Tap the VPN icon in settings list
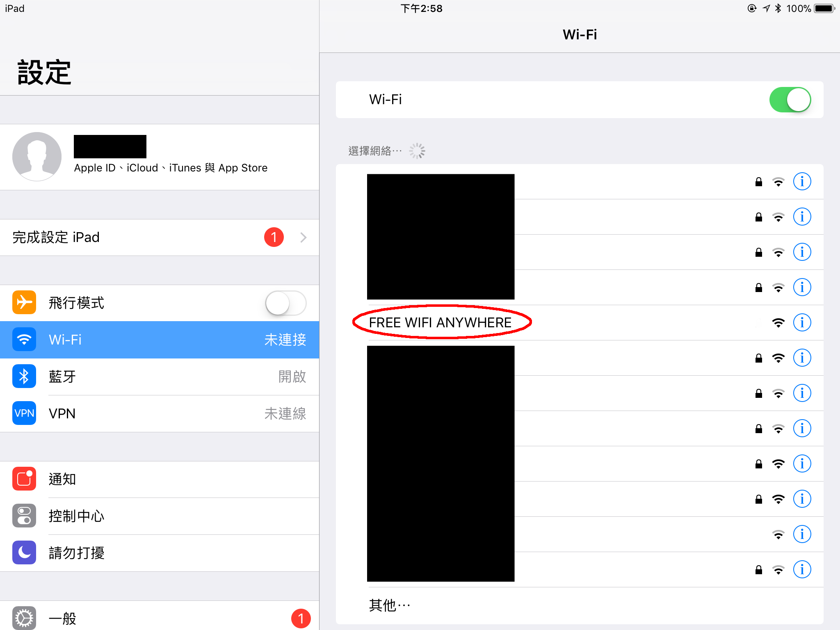 click(x=24, y=413)
